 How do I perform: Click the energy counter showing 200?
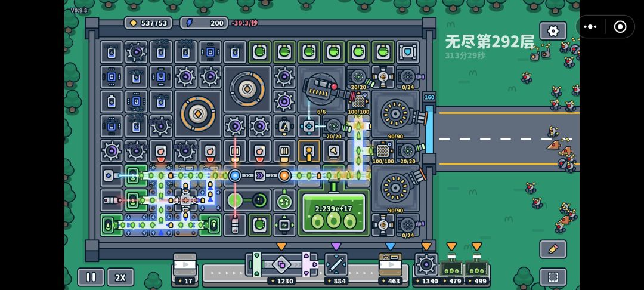pyautogui.click(x=204, y=23)
